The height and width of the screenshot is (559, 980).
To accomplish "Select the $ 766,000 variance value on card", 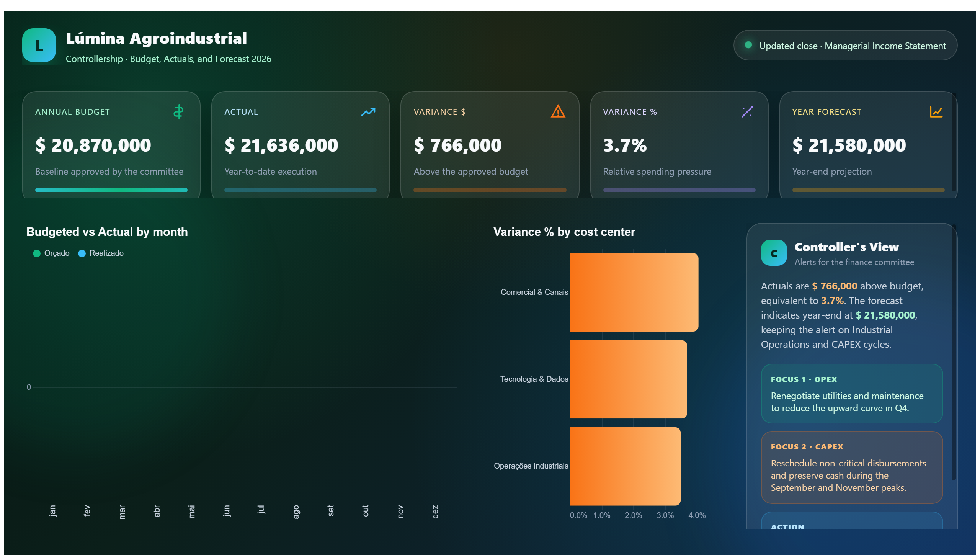I will 457,145.
